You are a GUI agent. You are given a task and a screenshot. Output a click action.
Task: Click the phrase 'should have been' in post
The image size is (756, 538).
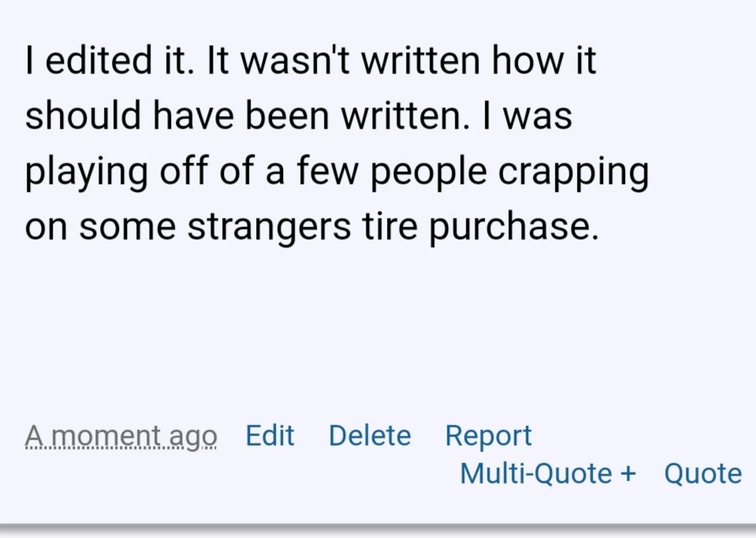[177, 116]
